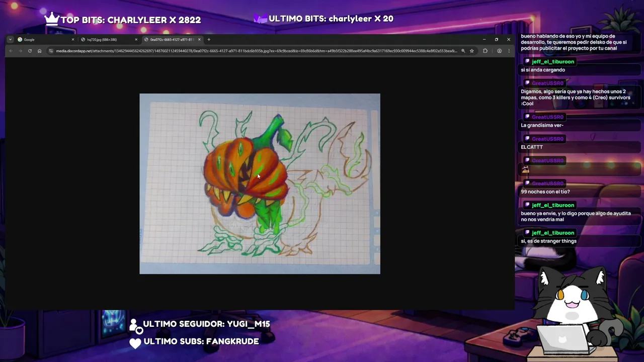Click the pumpkin monster drawing image
Viewport: 644px width, 362px height.
(x=260, y=184)
